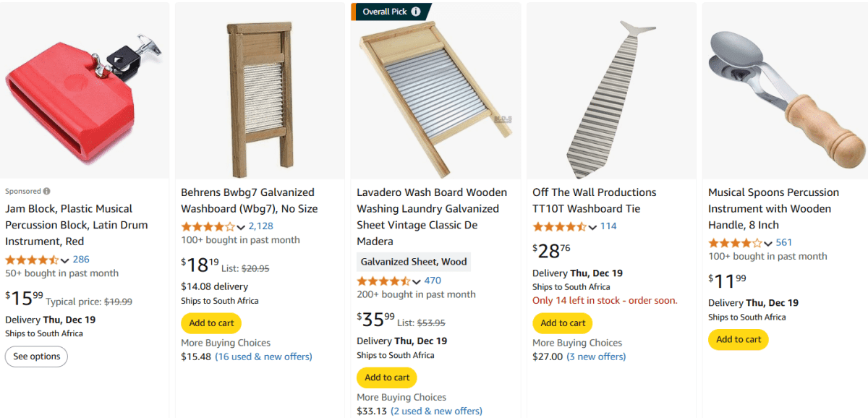This screenshot has width=868, height=418.
Task: Expand the star rating dropdown for Jam Block
Action: [65, 260]
